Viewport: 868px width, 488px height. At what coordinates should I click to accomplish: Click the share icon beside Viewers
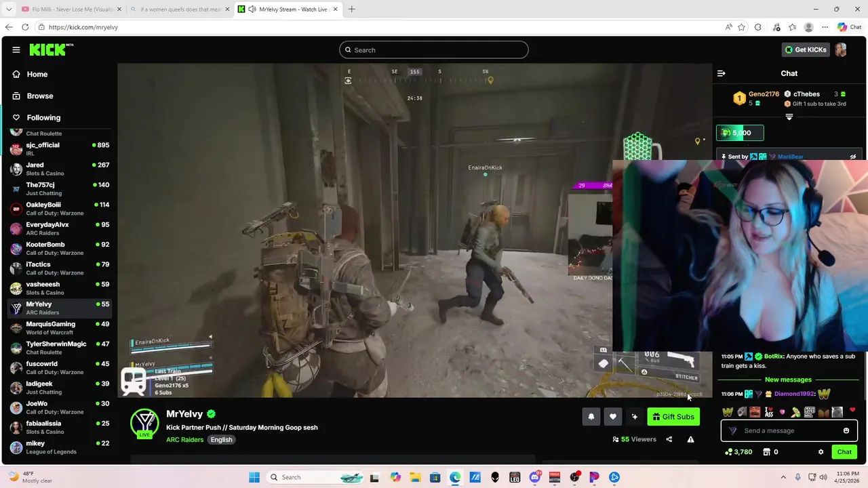[669, 439]
